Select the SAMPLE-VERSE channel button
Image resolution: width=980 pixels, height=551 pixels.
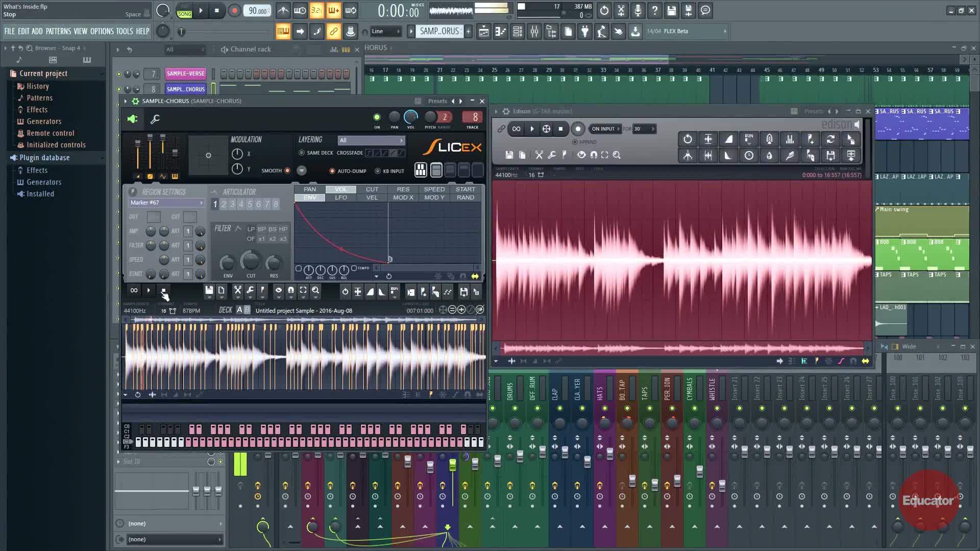(x=185, y=73)
